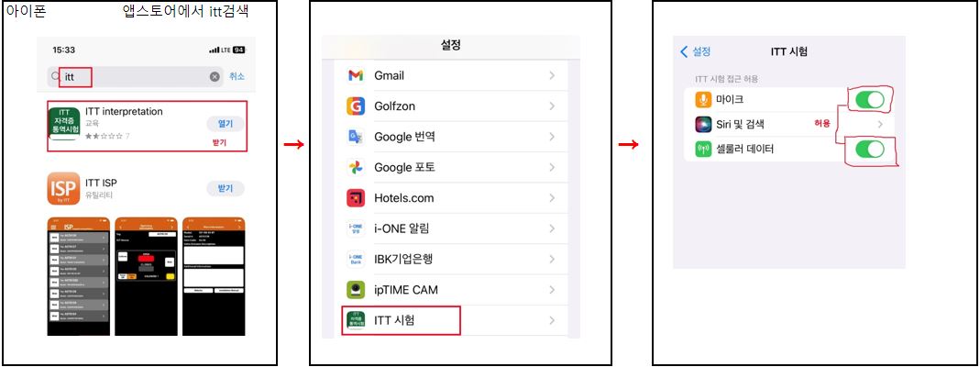This screenshot has width=980, height=367.
Task: Tap the Google 포토 pinwheel icon
Action: click(355, 168)
